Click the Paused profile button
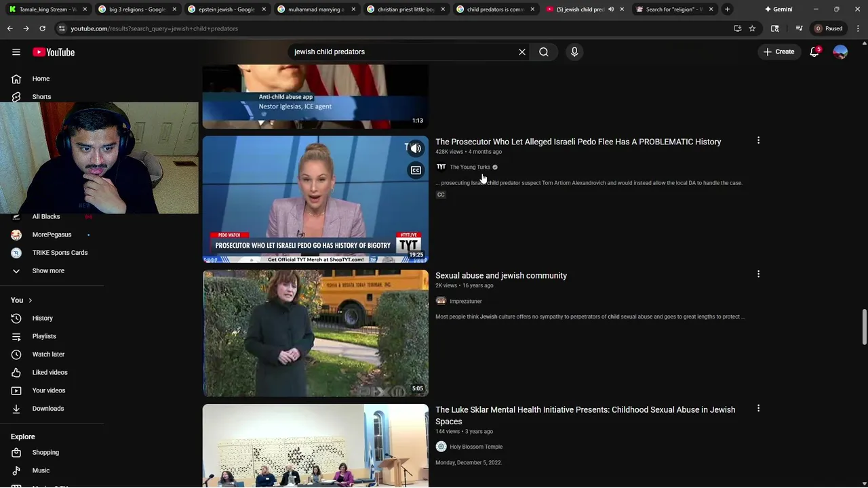This screenshot has height=488, width=868. pyautogui.click(x=829, y=28)
